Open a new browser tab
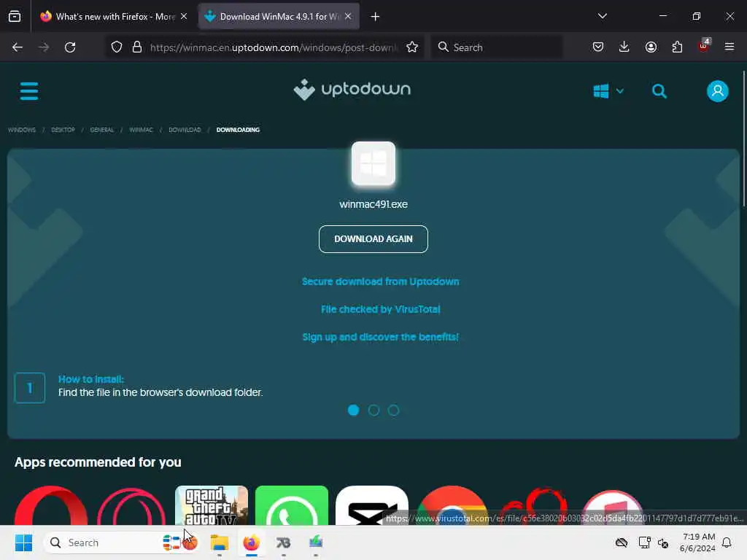 point(375,17)
